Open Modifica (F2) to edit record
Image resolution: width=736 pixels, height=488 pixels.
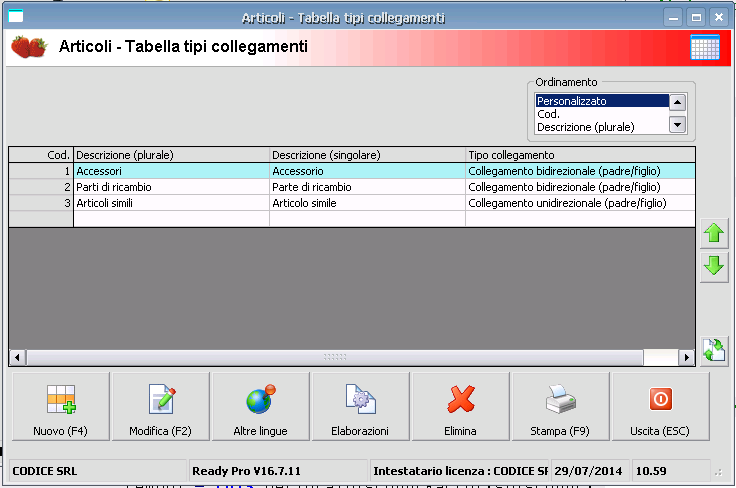[x=161, y=407]
